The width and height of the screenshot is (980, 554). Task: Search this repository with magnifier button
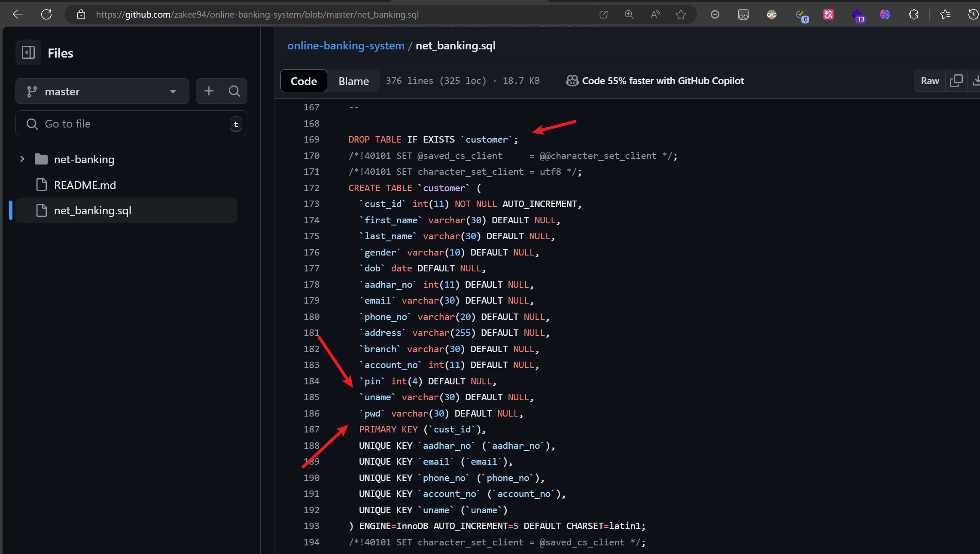tap(234, 91)
